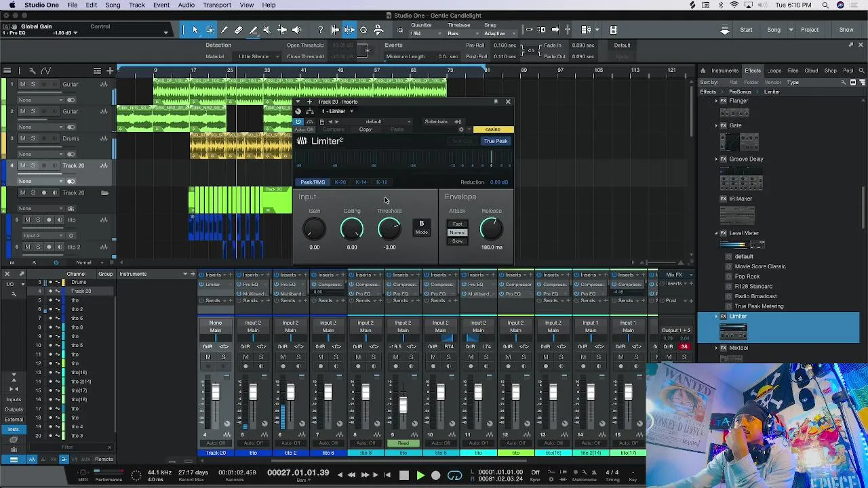This screenshot has height=488, width=868.
Task: Switch to the Instruments browser tab
Action: tap(725, 70)
